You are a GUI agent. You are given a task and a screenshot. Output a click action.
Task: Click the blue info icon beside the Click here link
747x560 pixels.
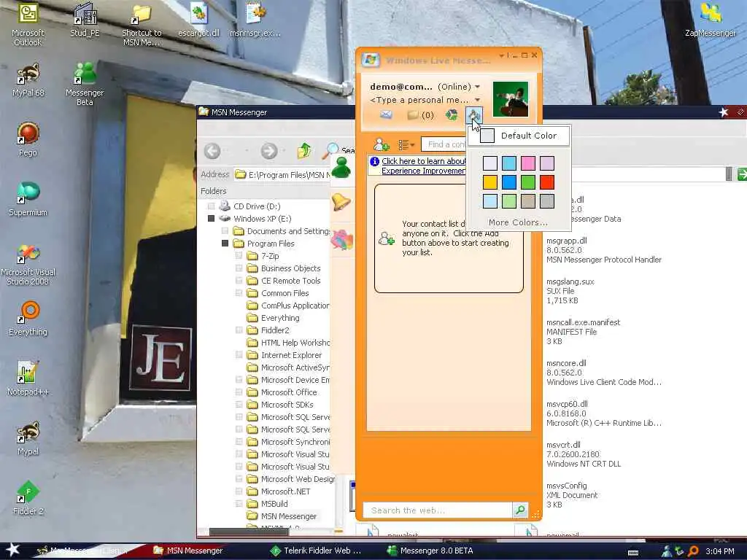[374, 161]
